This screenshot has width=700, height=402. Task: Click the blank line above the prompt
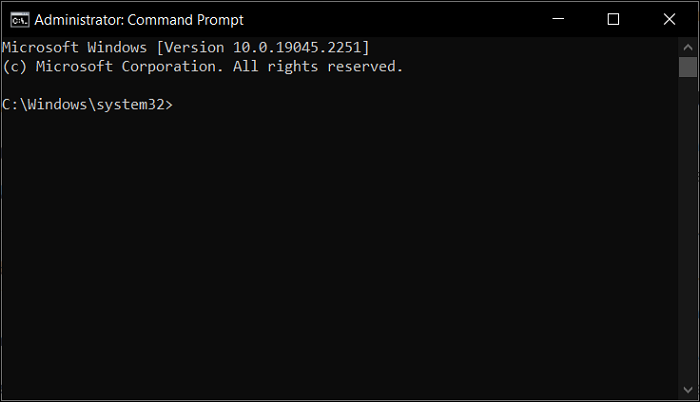click(x=200, y=85)
